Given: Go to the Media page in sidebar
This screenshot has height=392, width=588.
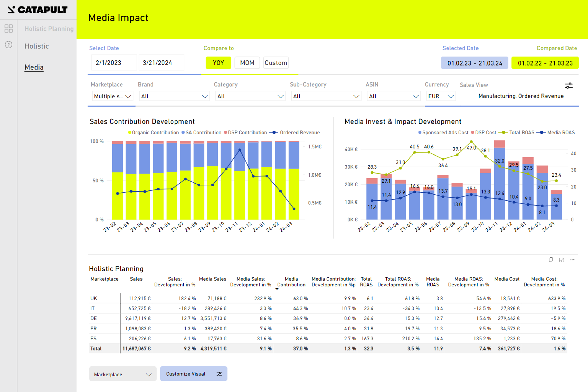Looking at the screenshot, I should click(x=34, y=67).
